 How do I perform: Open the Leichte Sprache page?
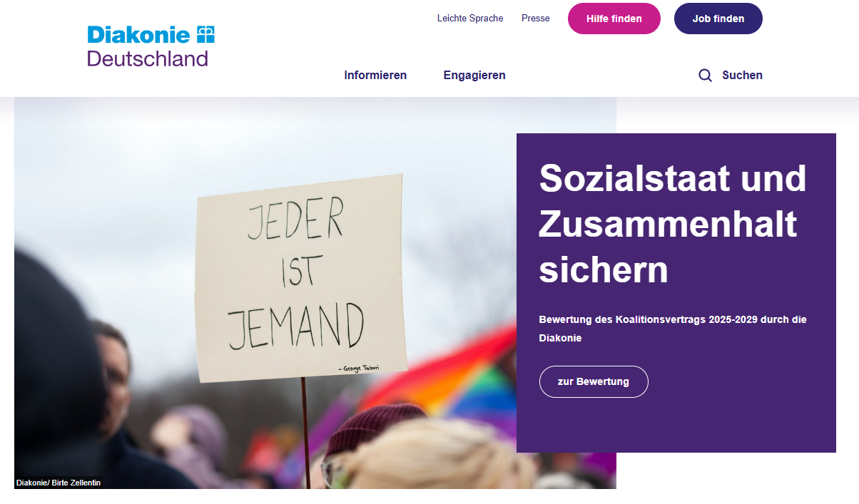pos(470,19)
